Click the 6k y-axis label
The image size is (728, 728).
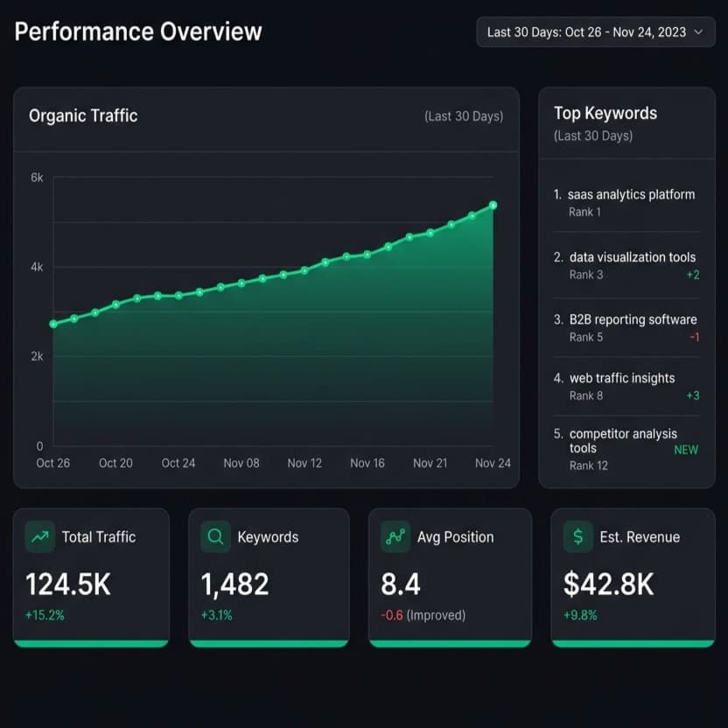tap(37, 178)
